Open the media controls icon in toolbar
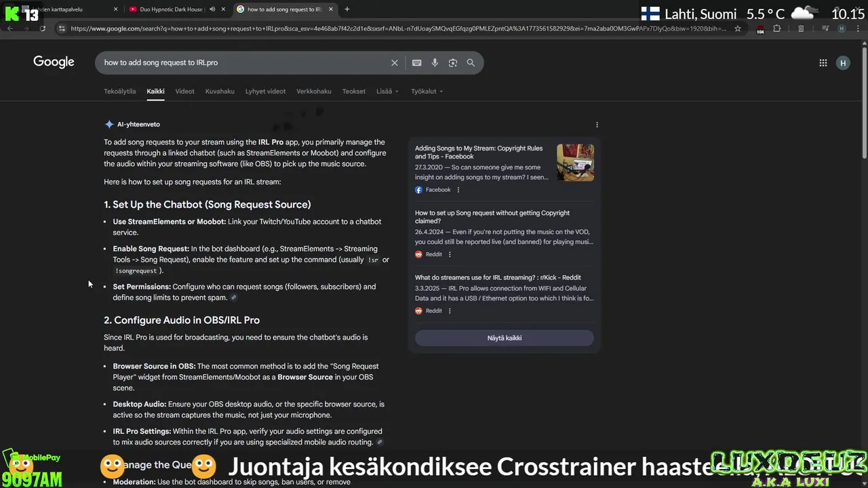 click(825, 28)
